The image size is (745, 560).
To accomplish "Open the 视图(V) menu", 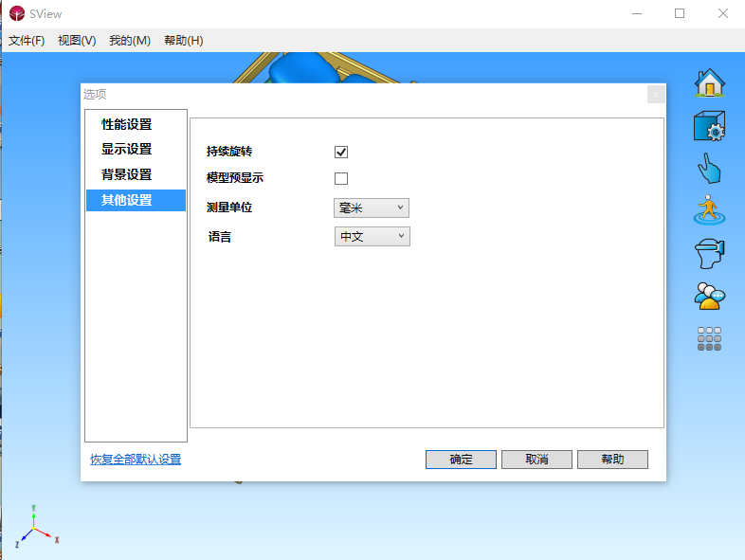I will pos(77,41).
